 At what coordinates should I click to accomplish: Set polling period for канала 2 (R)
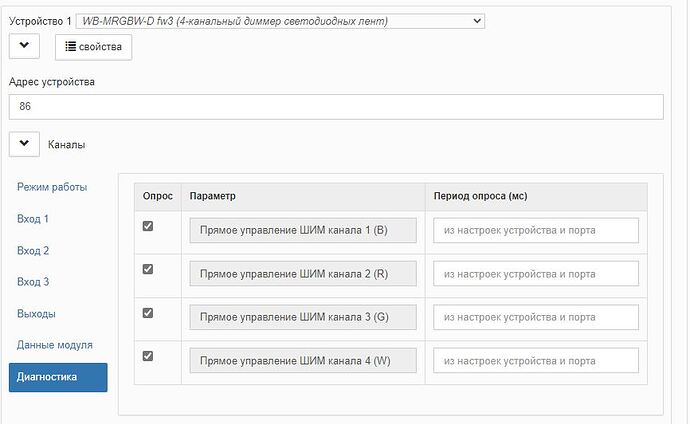pos(536,274)
